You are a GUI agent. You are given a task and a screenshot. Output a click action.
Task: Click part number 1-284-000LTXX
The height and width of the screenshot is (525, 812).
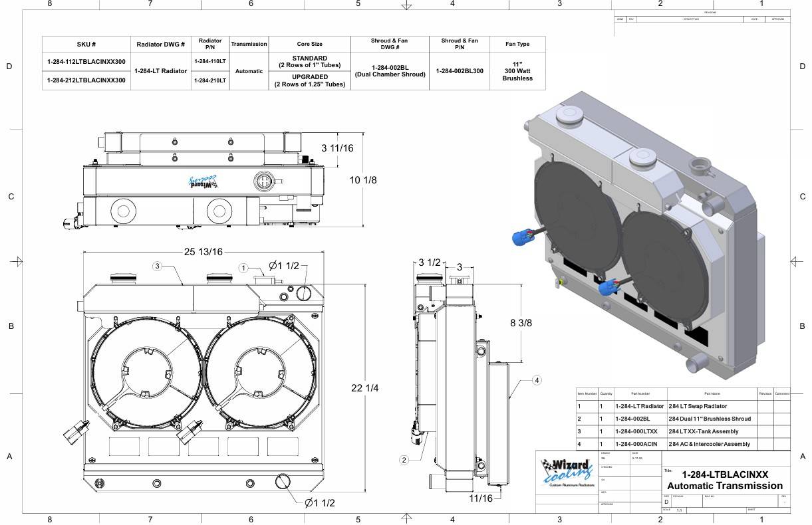636,431
